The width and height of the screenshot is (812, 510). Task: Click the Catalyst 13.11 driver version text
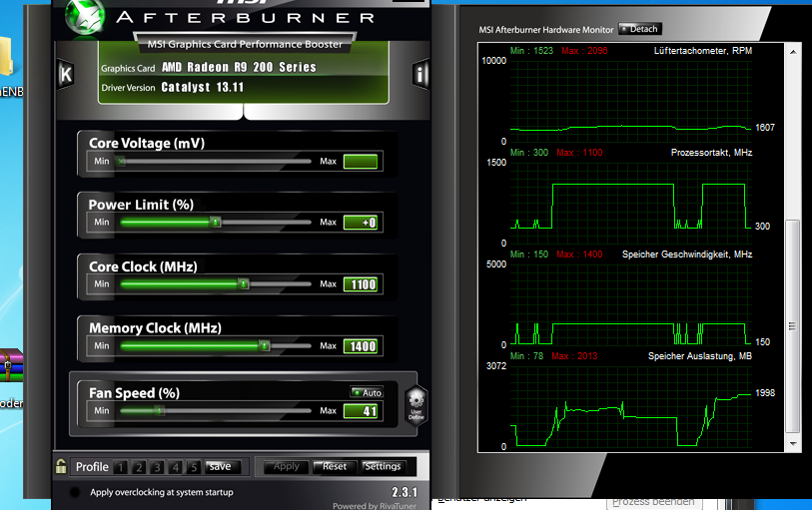tap(203, 87)
